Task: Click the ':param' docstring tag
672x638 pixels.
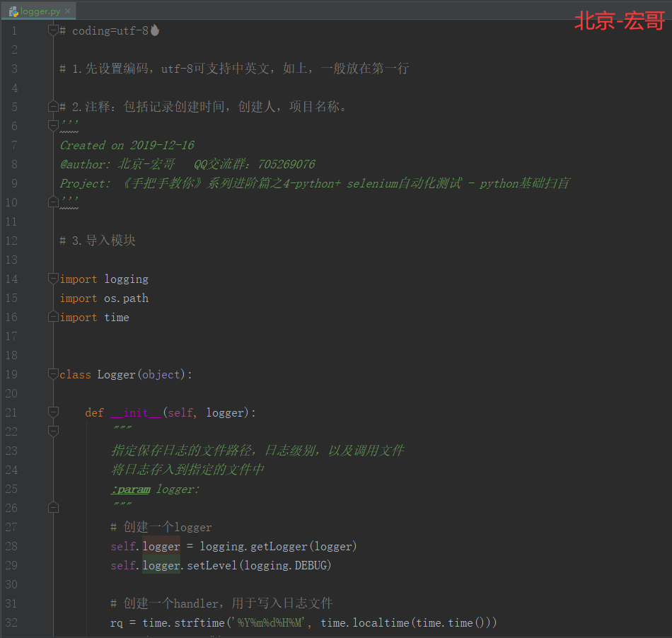Action: pyautogui.click(x=131, y=489)
